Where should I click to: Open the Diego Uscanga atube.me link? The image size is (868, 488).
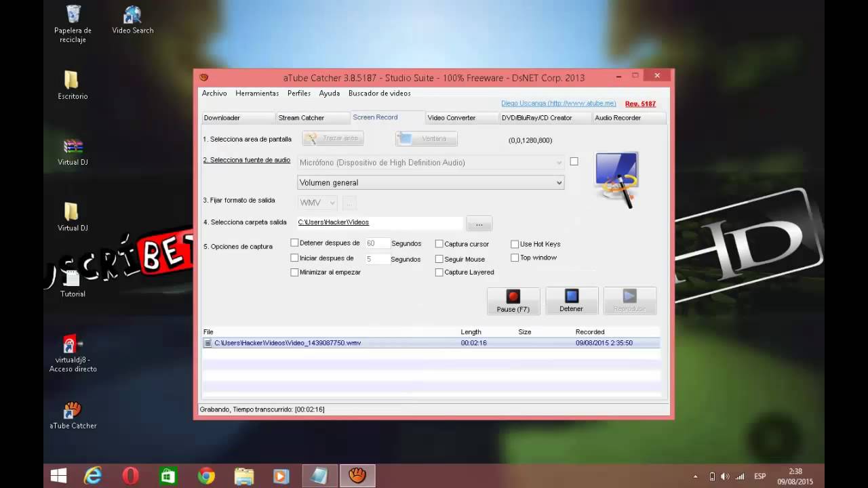click(x=559, y=104)
